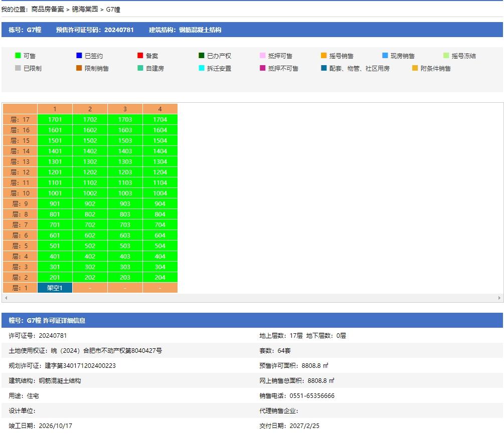The image size is (504, 435).
Task: Click the brown 限制销售 legend swatch
Action: (x=79, y=68)
